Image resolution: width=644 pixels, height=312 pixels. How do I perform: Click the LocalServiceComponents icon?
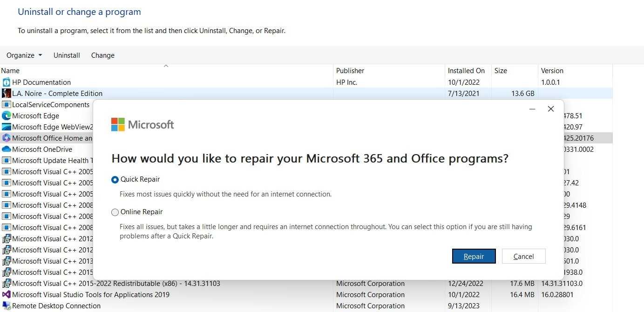6,105
